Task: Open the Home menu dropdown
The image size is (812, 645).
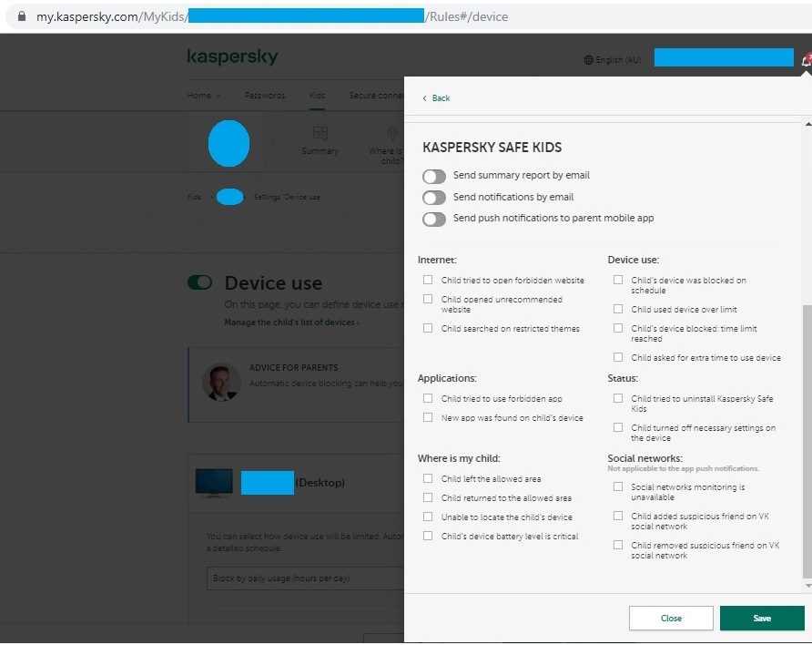Action: (x=204, y=96)
